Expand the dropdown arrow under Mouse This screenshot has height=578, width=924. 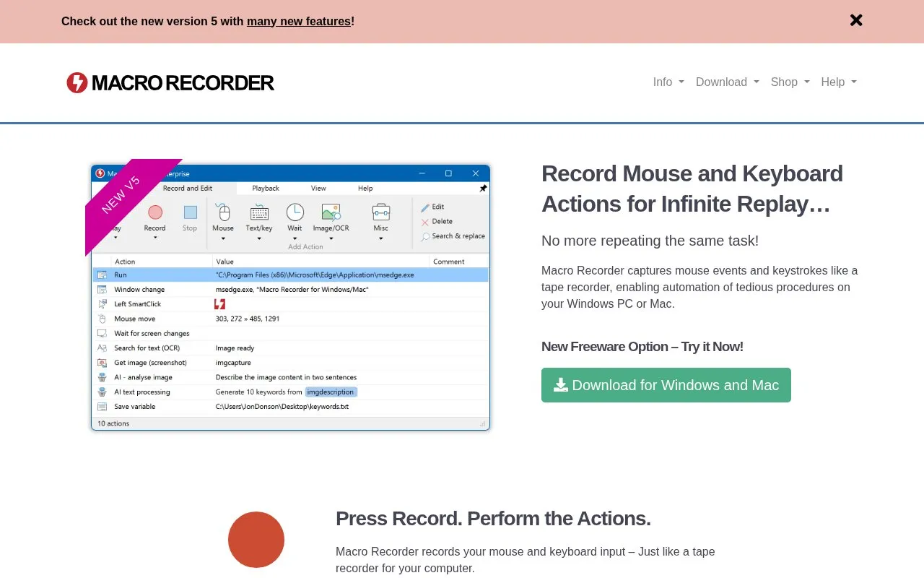tap(223, 238)
